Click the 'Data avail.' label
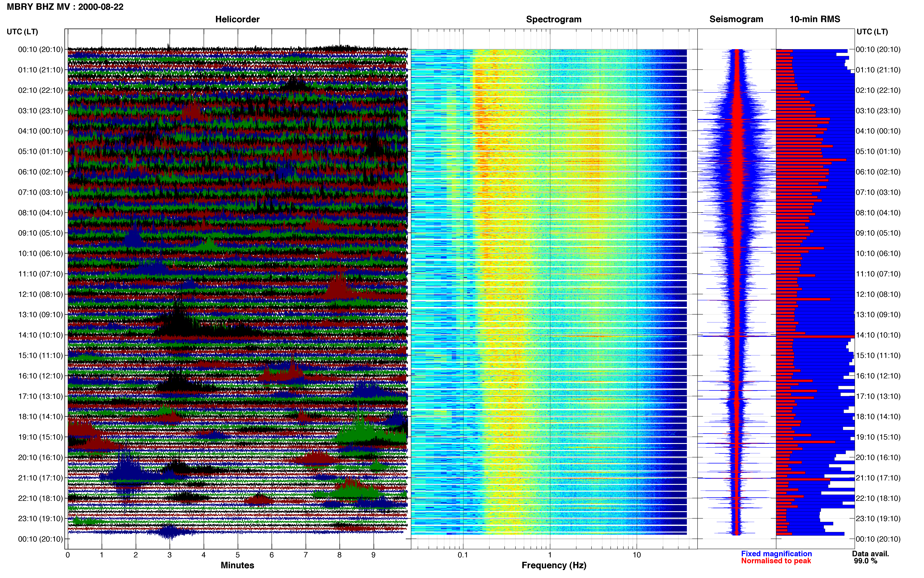This screenshot has width=924, height=578. 870,554
